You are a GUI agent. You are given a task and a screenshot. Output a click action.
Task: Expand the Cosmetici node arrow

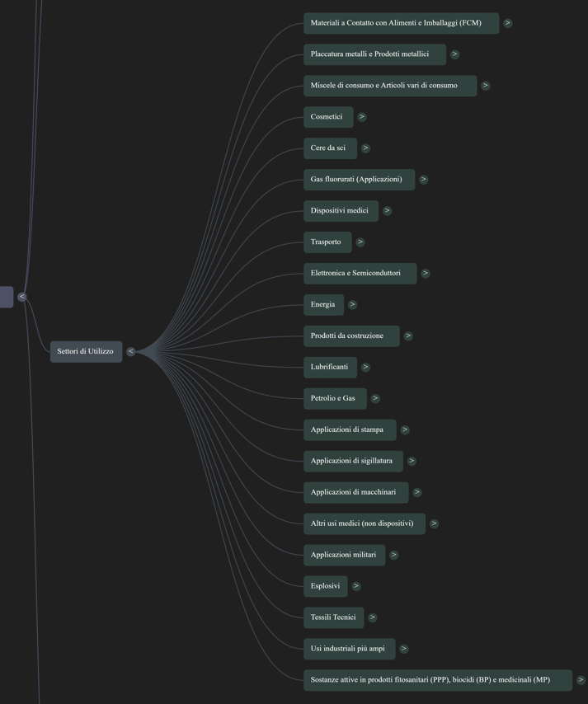[x=362, y=117]
